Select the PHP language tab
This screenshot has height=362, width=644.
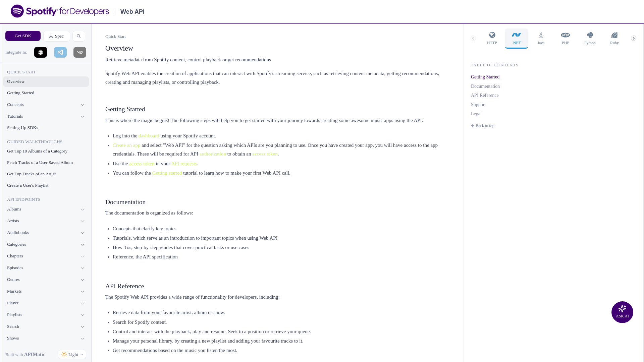(x=566, y=39)
